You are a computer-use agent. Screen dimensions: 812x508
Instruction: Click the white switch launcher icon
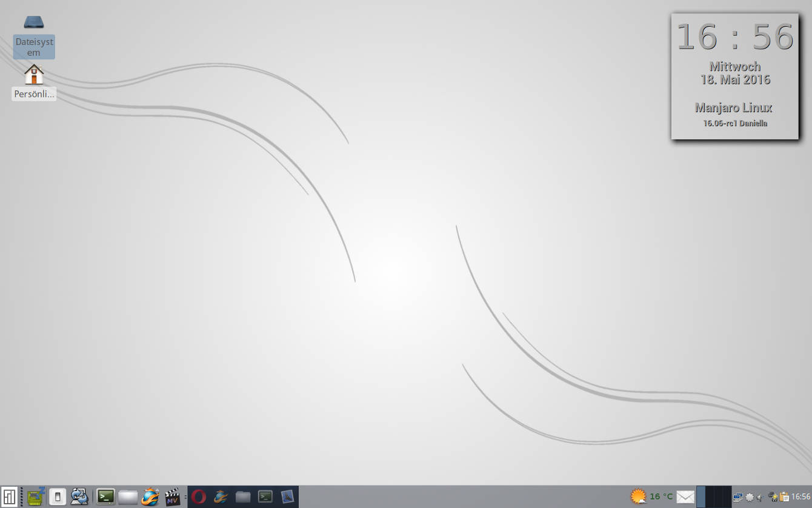[x=58, y=497]
